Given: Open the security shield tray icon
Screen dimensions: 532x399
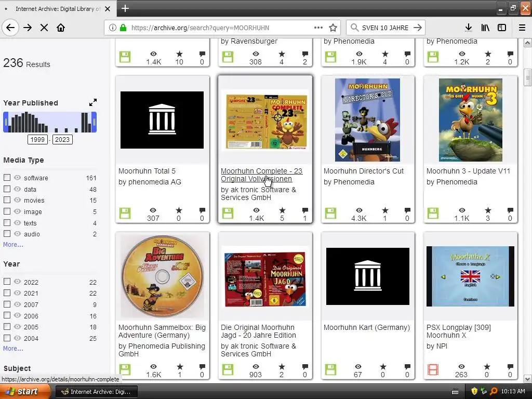Looking at the screenshot, I should tap(474, 391).
